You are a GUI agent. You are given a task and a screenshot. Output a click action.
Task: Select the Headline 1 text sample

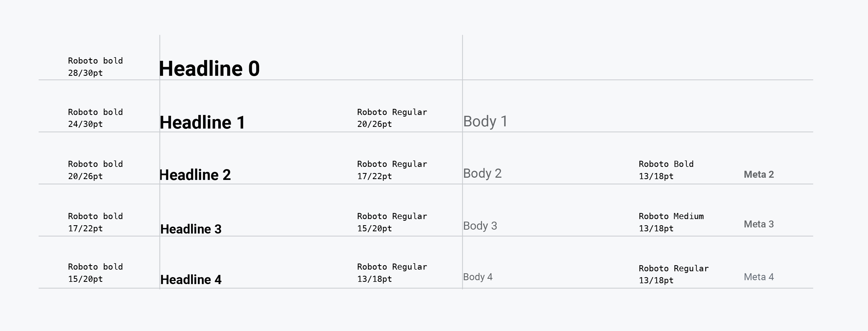202,122
